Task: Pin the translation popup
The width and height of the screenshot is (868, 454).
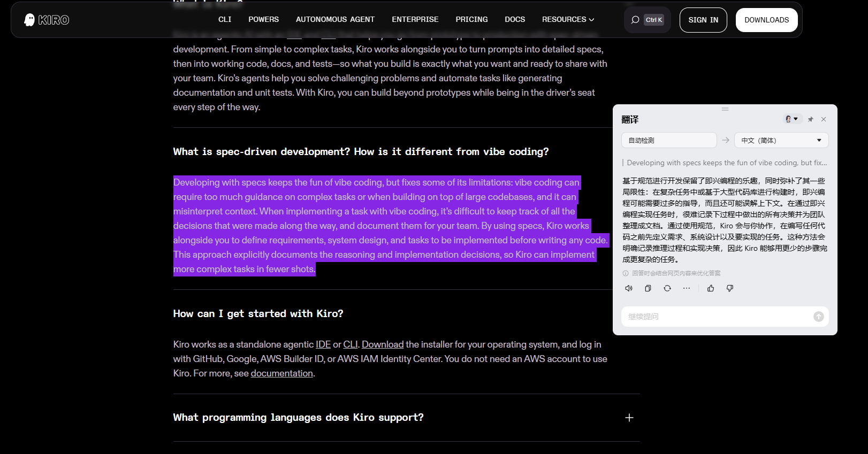Action: point(810,119)
